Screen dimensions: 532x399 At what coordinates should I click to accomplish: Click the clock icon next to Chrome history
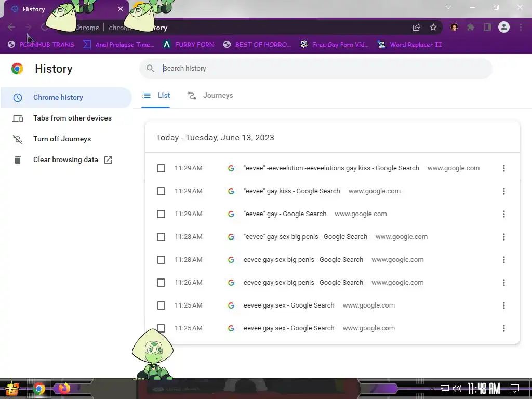[18, 98]
